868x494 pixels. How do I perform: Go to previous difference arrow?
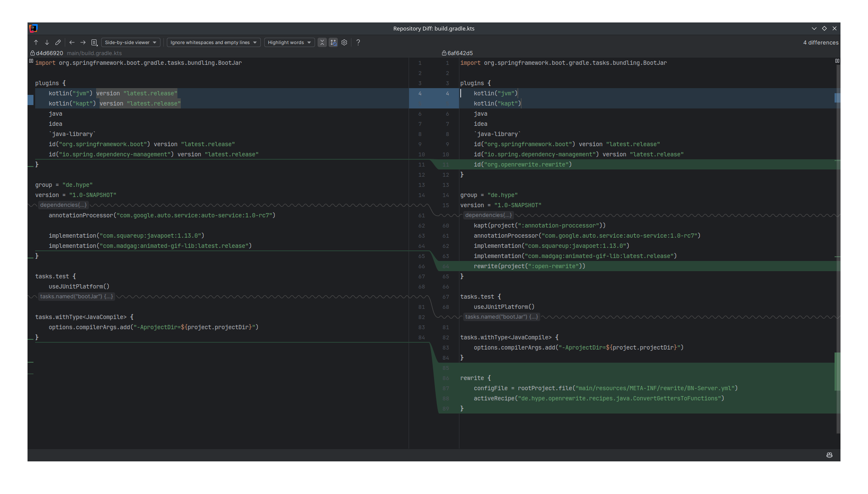(36, 42)
